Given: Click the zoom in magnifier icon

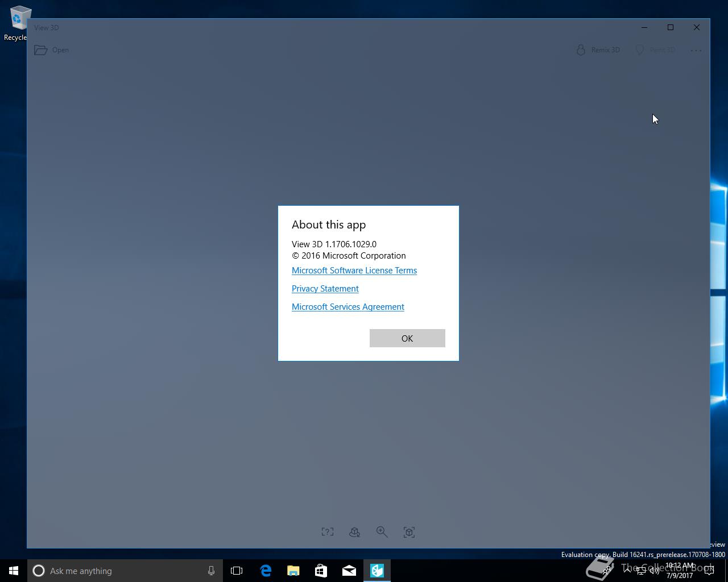Looking at the screenshot, I should pos(382,532).
